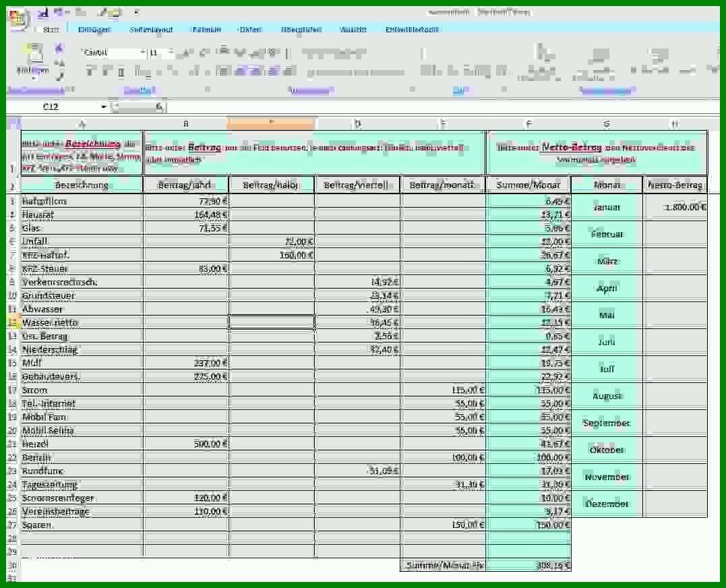Click the Center text alignment icon
The height and width of the screenshot is (588, 726).
(240, 71)
